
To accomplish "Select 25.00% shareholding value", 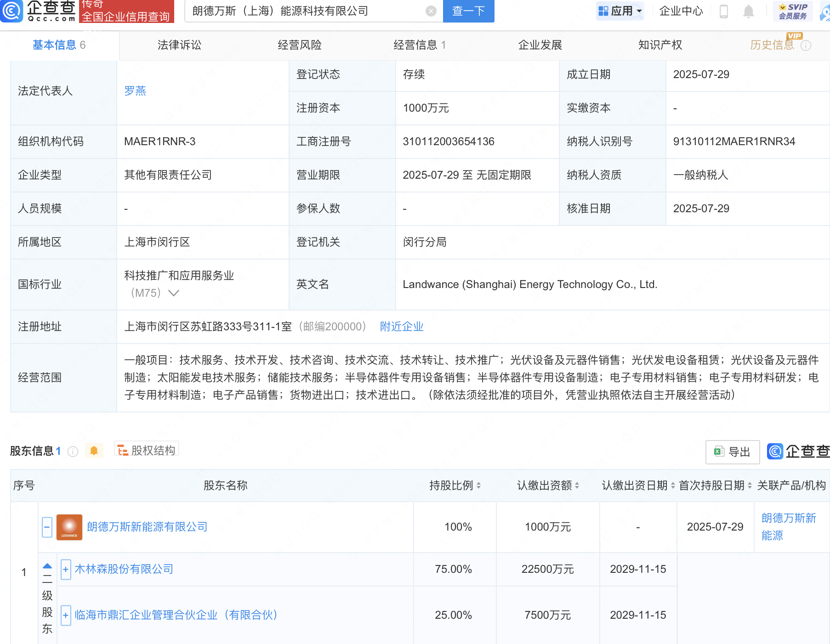I will tap(453, 615).
